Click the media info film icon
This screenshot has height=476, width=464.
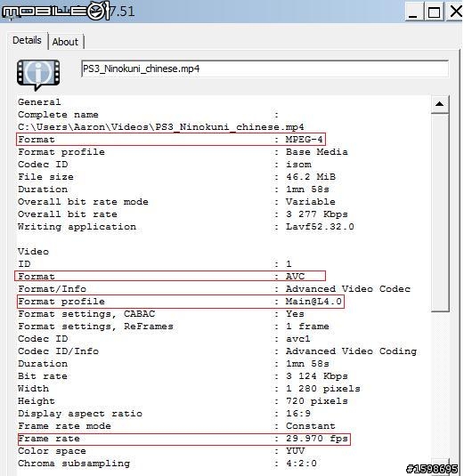[x=38, y=75]
